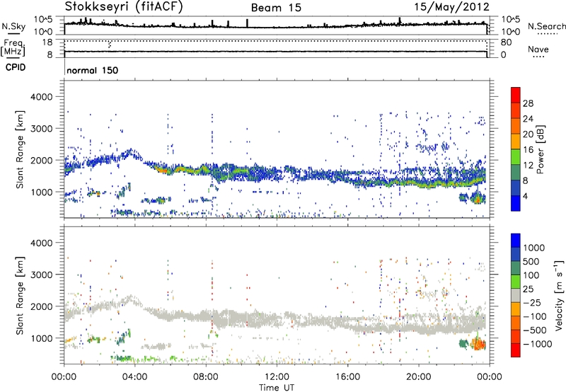
Task: Click the '20:00' time axis tick
Action: point(419,377)
